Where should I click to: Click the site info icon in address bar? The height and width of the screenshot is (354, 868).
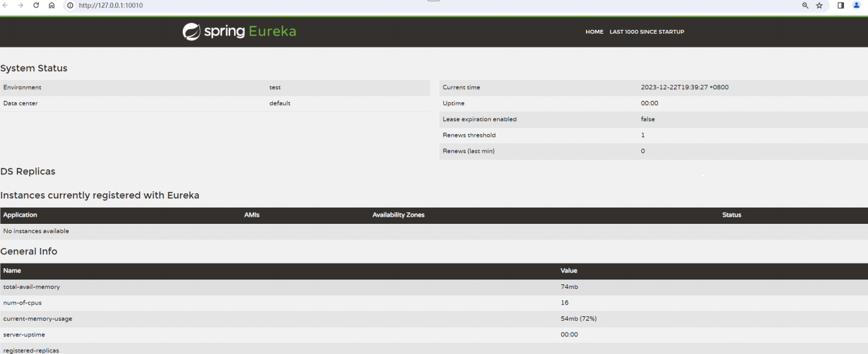[70, 5]
